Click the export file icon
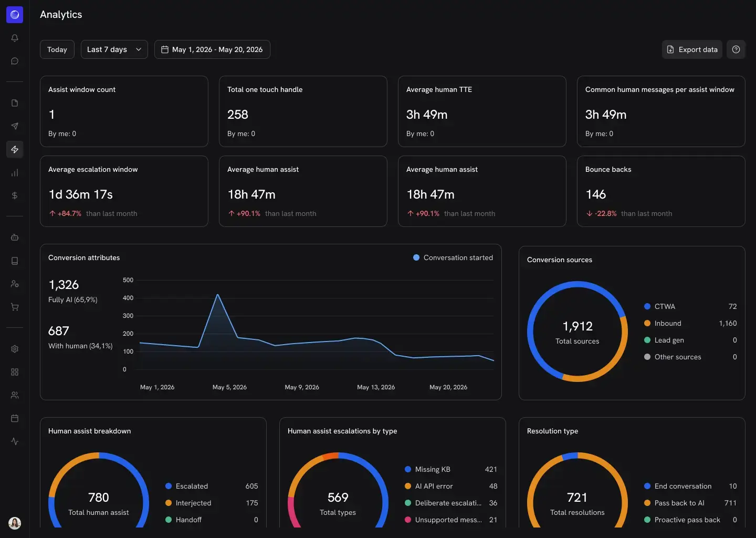 point(670,49)
